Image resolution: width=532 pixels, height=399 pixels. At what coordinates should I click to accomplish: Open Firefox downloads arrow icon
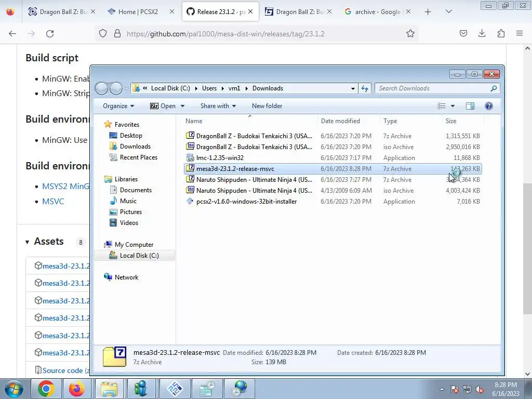[x=482, y=33]
